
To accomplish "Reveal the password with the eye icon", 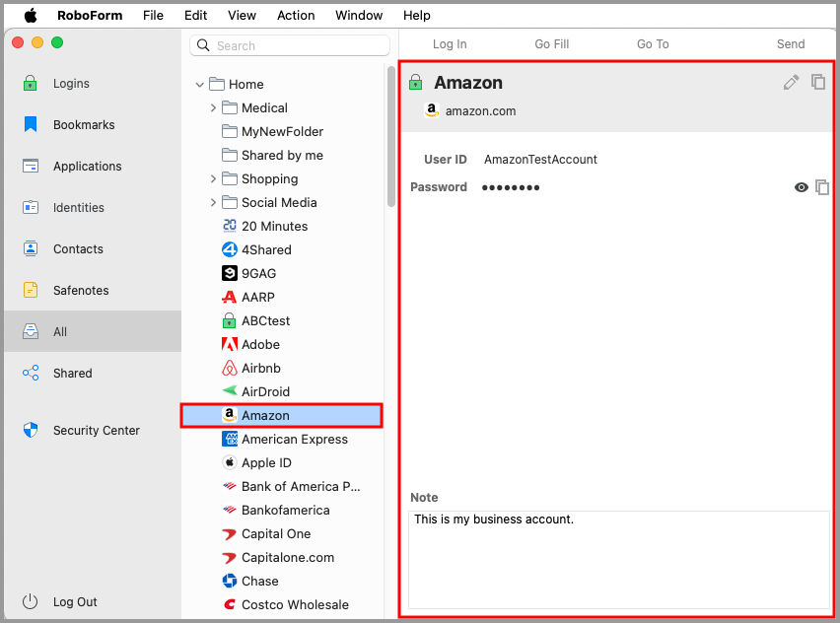I will tap(801, 187).
